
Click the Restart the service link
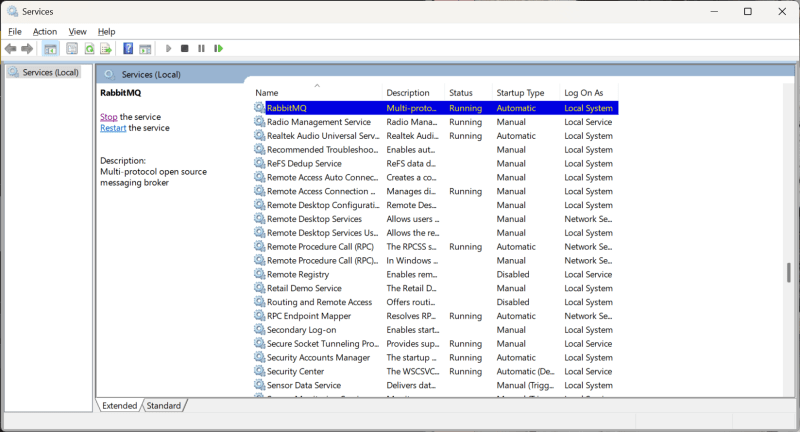click(113, 128)
